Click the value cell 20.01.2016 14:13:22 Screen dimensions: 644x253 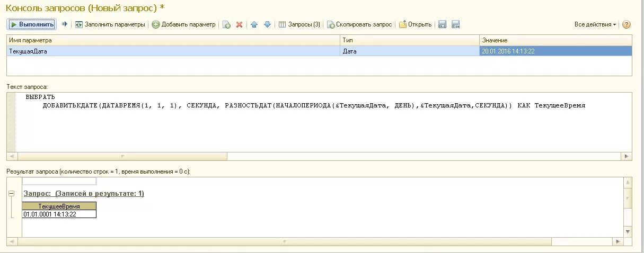click(555, 51)
